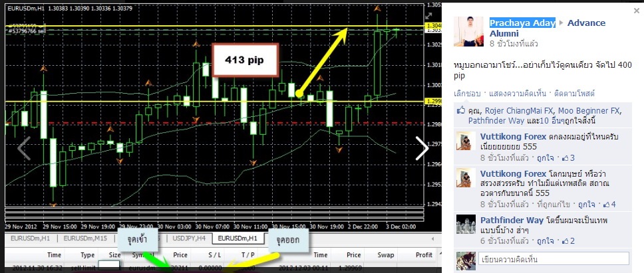
Task: Like the 'ตกลงผมอยู่ที่ไหนครับ' comment
Action: pyautogui.click(x=546, y=158)
